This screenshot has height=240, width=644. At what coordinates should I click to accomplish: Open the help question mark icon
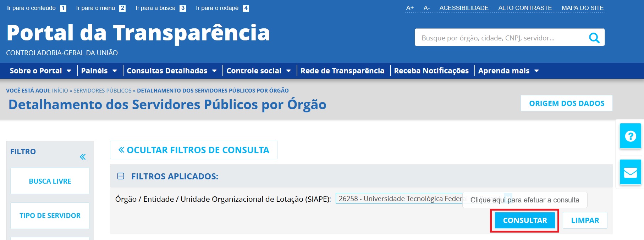tap(630, 136)
